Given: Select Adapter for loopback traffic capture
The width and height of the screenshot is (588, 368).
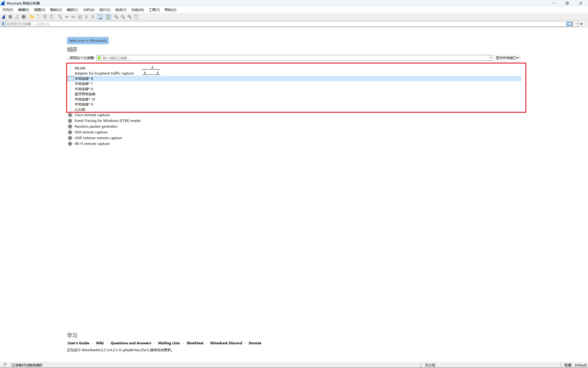Looking at the screenshot, I should pos(294,73).
